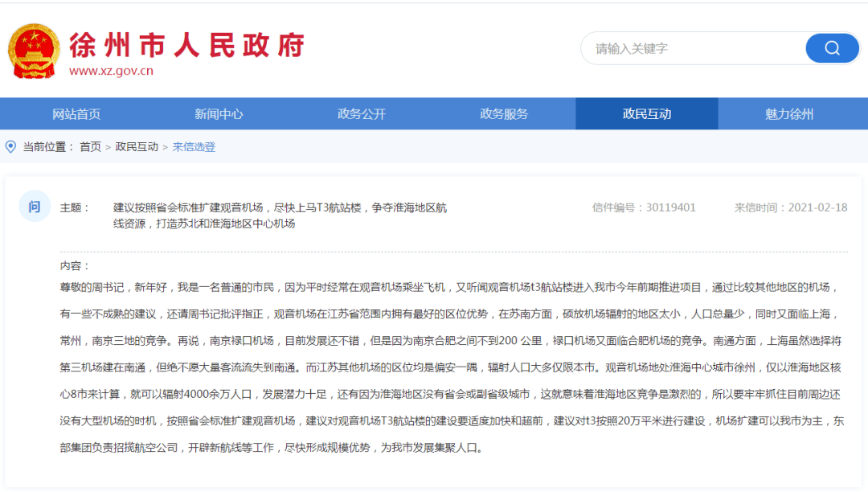Click the letter subject heading text
Viewport: 868px width, 492px height.
click(x=280, y=215)
